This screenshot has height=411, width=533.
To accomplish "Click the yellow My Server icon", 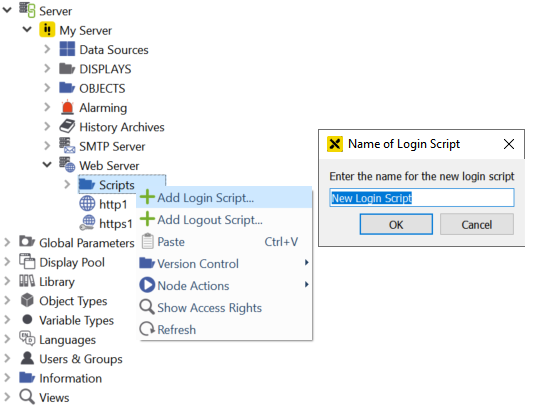I will pyautogui.click(x=47, y=29).
